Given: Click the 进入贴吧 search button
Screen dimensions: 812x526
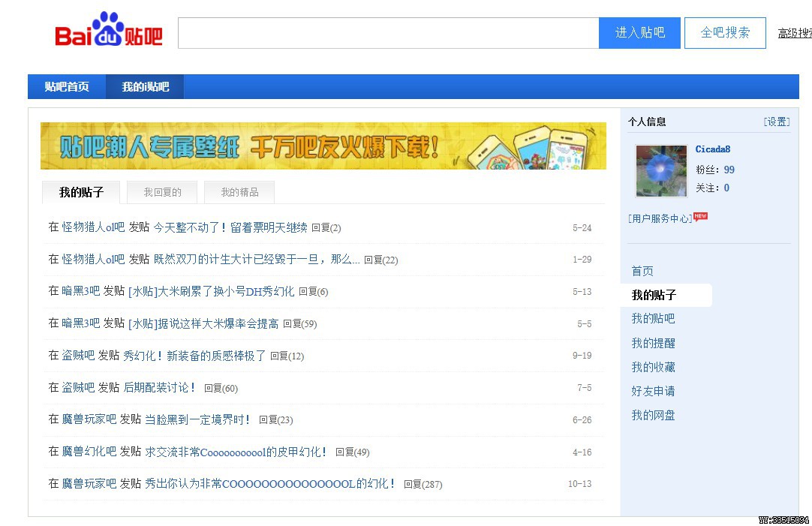Looking at the screenshot, I should tap(639, 32).
